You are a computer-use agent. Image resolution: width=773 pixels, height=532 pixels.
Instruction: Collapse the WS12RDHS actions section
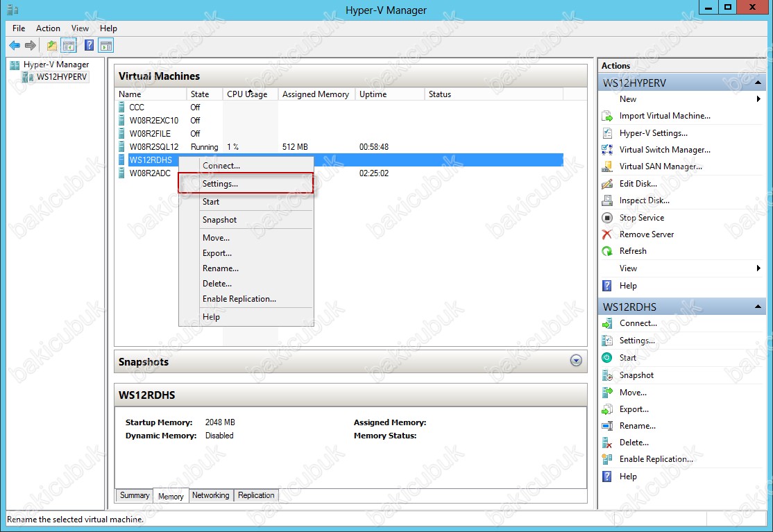click(x=758, y=307)
